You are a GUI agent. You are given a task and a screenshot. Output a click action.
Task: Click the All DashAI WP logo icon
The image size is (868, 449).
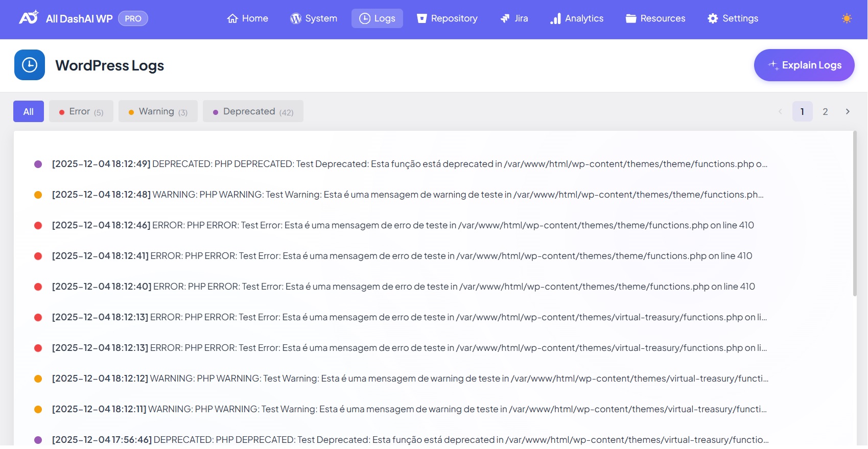point(29,18)
